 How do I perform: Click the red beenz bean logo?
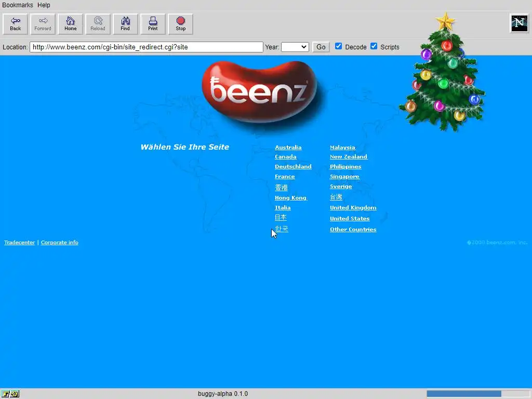pos(260,92)
